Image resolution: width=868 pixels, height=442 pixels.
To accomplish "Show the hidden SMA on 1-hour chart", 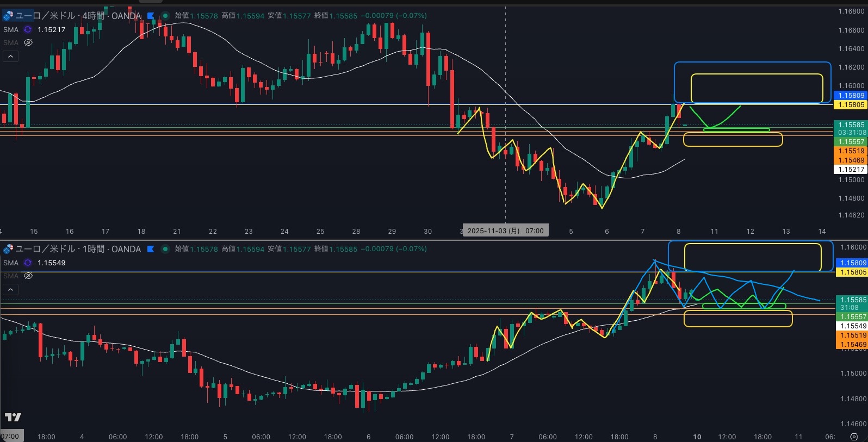I will 28,276.
